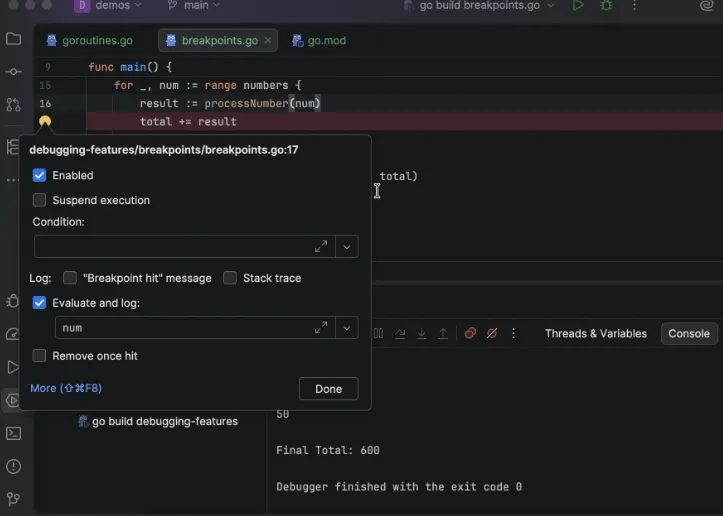View breakpoints red circles icon
The image size is (723, 516).
point(470,333)
